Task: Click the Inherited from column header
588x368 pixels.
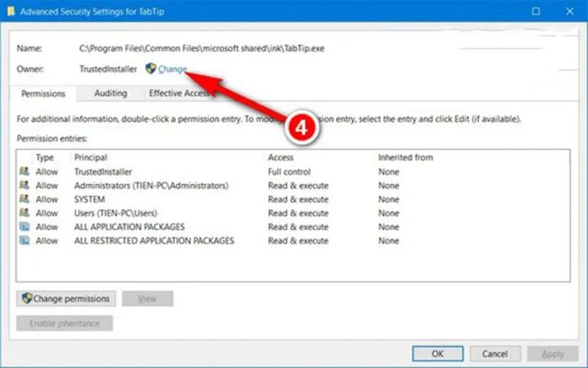Action: tap(406, 158)
